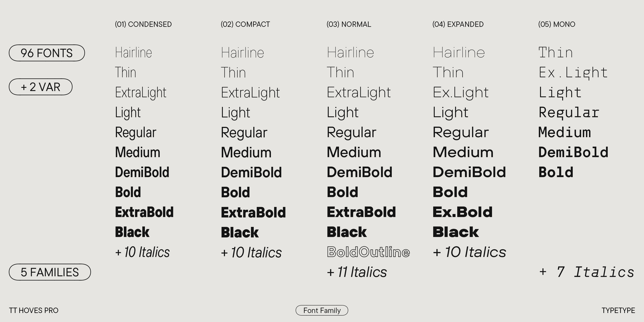Screen dimensions: 644x322
Task: Select the (03) NORMAL column header
Action: click(x=349, y=24)
